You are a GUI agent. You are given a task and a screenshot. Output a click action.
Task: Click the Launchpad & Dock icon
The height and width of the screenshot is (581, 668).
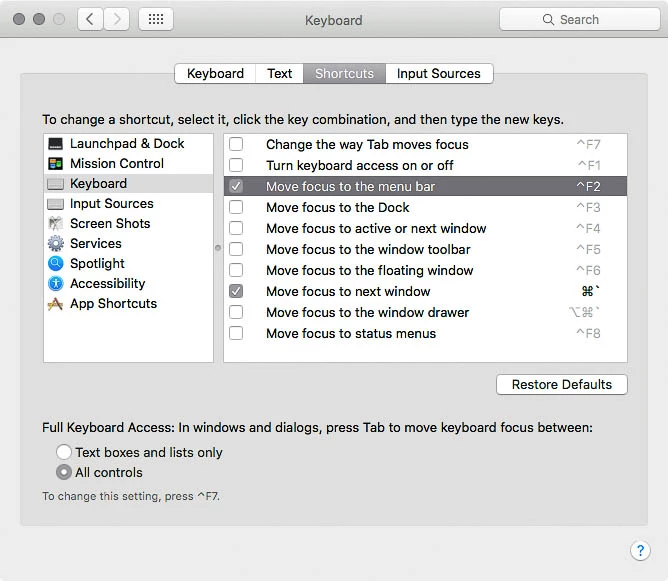pyautogui.click(x=55, y=144)
